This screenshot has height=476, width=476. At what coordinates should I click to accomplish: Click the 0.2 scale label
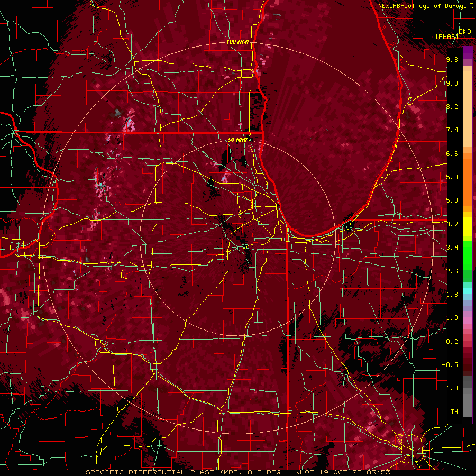click(452, 342)
